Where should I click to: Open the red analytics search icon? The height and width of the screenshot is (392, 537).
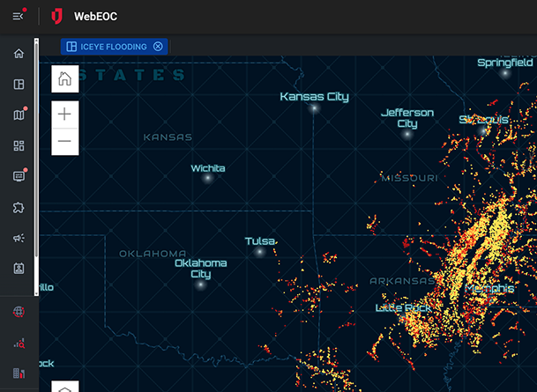pyautogui.click(x=19, y=343)
